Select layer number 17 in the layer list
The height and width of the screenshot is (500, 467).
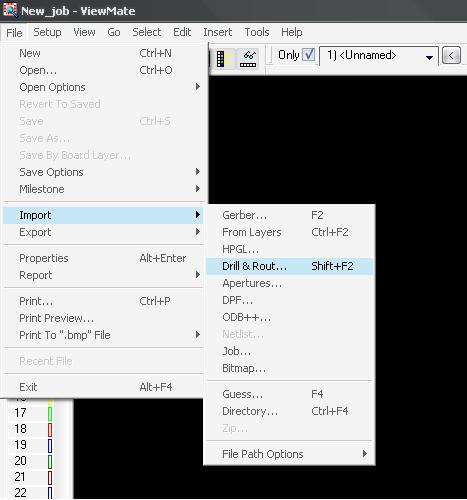tap(20, 413)
